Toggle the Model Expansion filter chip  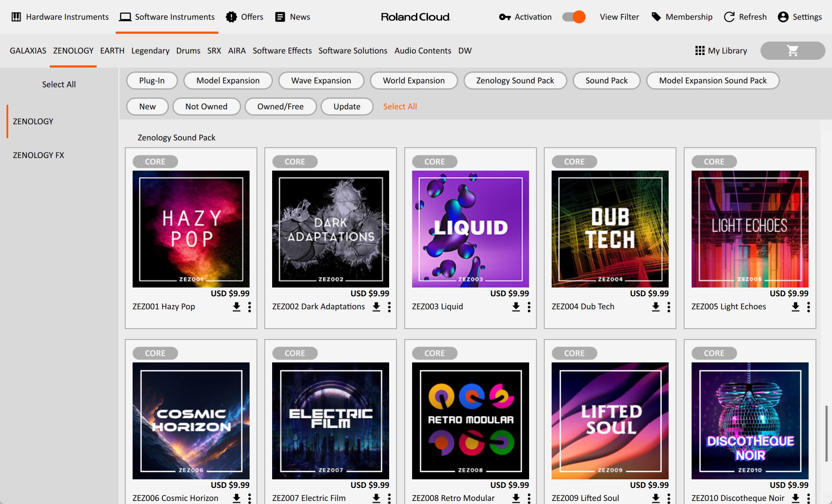point(228,81)
